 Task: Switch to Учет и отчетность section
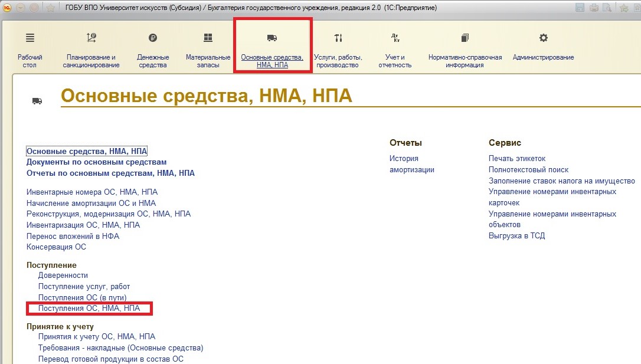(395, 50)
